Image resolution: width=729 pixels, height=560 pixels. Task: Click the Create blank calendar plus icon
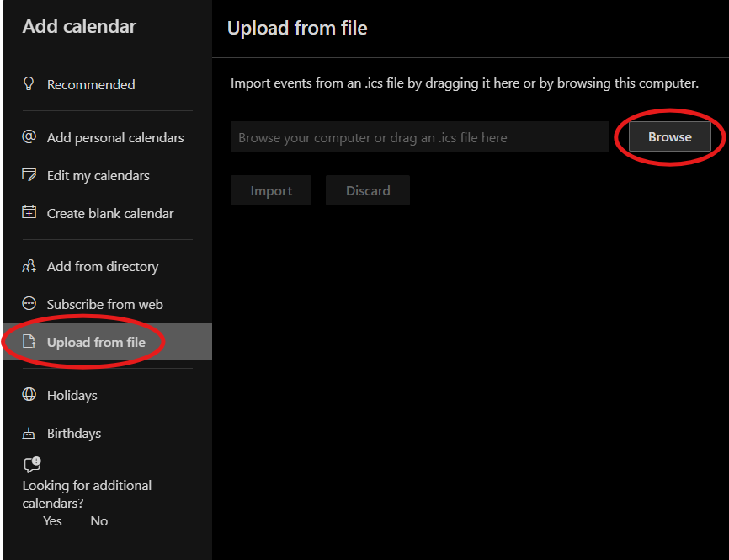click(29, 213)
